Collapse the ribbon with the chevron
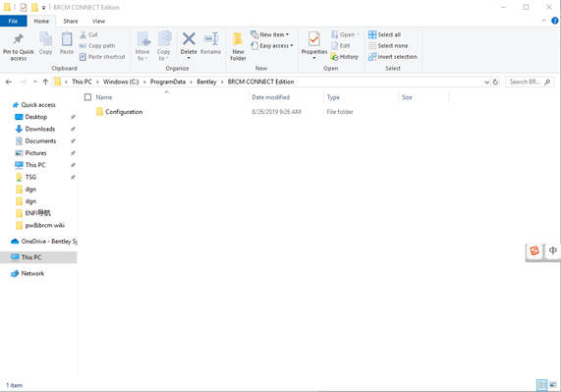The image size is (561, 392). coord(543,21)
